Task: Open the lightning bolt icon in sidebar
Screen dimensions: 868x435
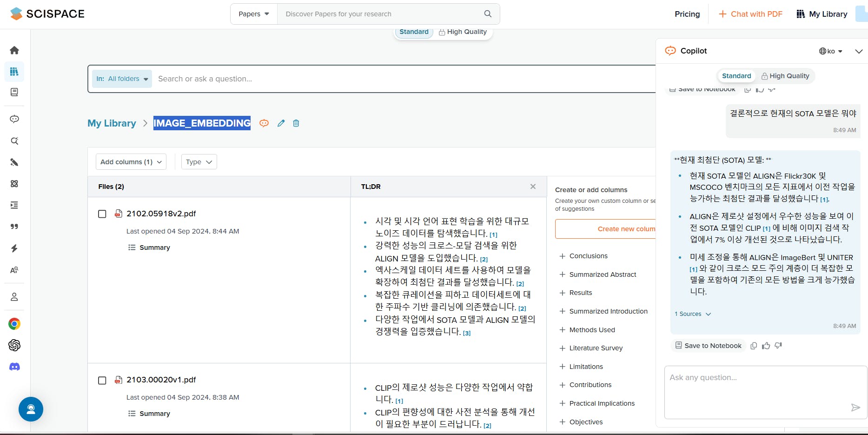Action: (14, 248)
